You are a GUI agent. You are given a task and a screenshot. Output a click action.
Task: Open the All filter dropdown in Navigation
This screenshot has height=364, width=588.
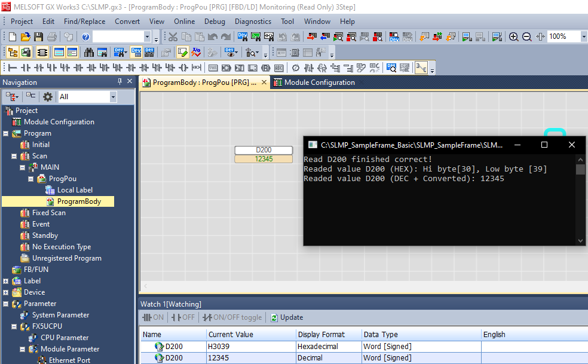[113, 97]
